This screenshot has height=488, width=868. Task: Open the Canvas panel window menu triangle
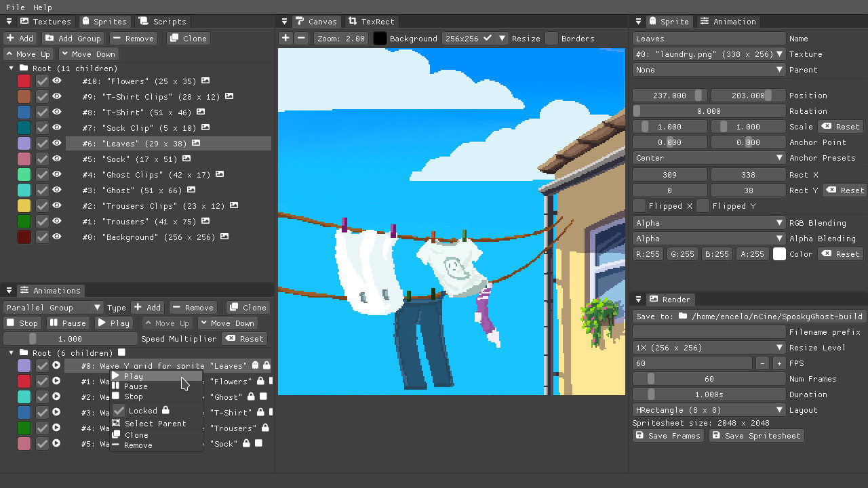pyautogui.click(x=284, y=22)
